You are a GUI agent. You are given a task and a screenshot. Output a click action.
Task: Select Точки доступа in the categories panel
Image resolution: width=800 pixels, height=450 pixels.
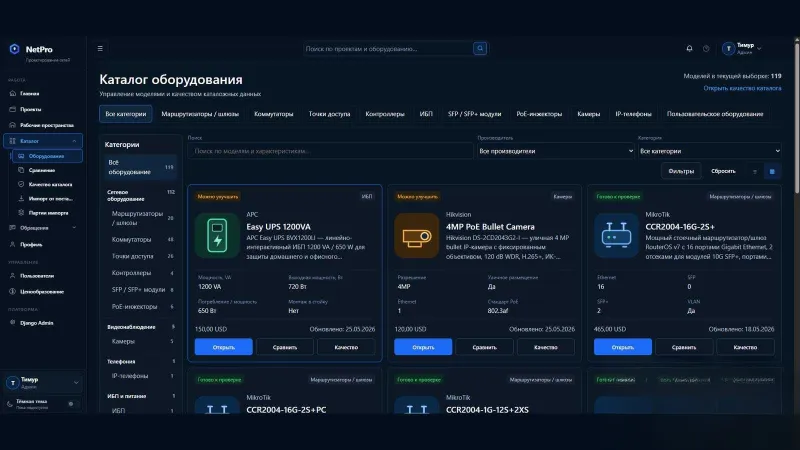[x=141, y=256]
